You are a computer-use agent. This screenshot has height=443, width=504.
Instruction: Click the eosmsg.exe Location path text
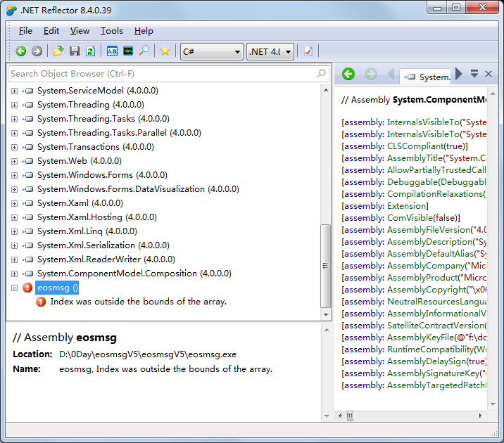[x=148, y=354]
